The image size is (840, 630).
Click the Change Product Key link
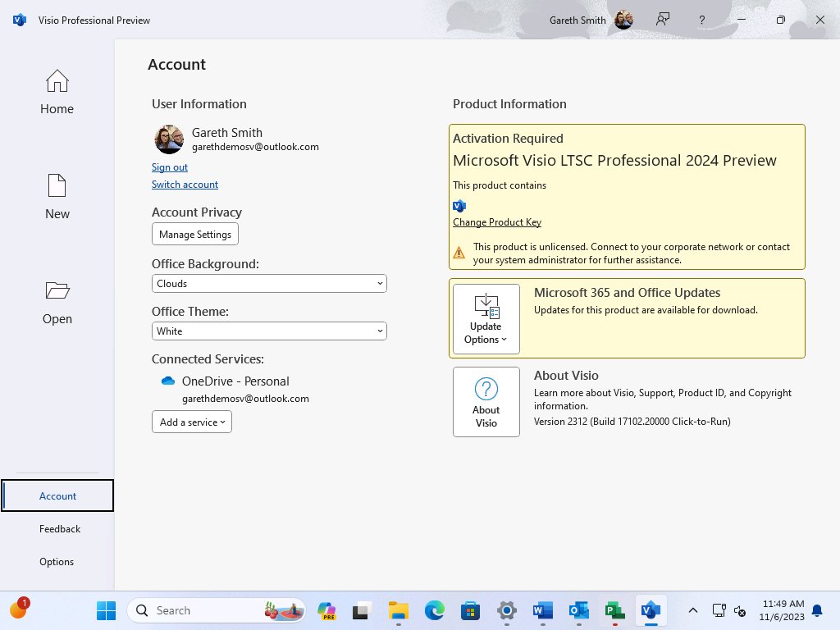(496, 221)
